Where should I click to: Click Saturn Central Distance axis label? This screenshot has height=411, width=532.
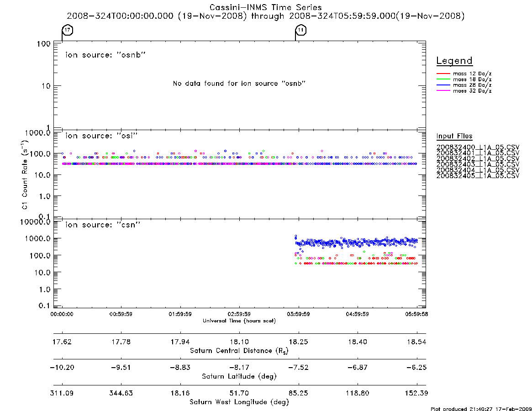click(239, 351)
